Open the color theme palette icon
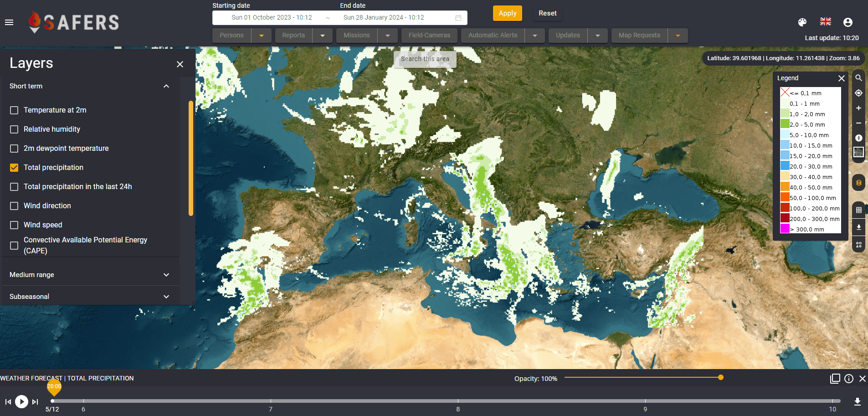Screen dimensions: 868x416 click(x=802, y=22)
